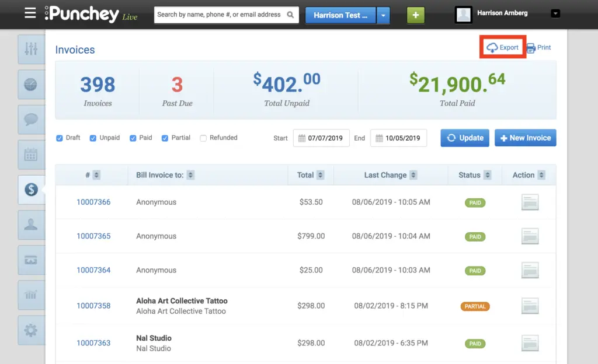Expand the Harrison Test location dropdown arrow

point(383,16)
